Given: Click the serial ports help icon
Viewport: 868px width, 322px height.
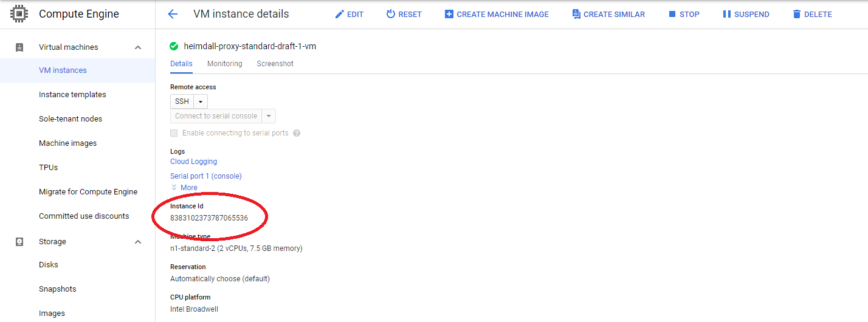Looking at the screenshot, I should click(297, 133).
